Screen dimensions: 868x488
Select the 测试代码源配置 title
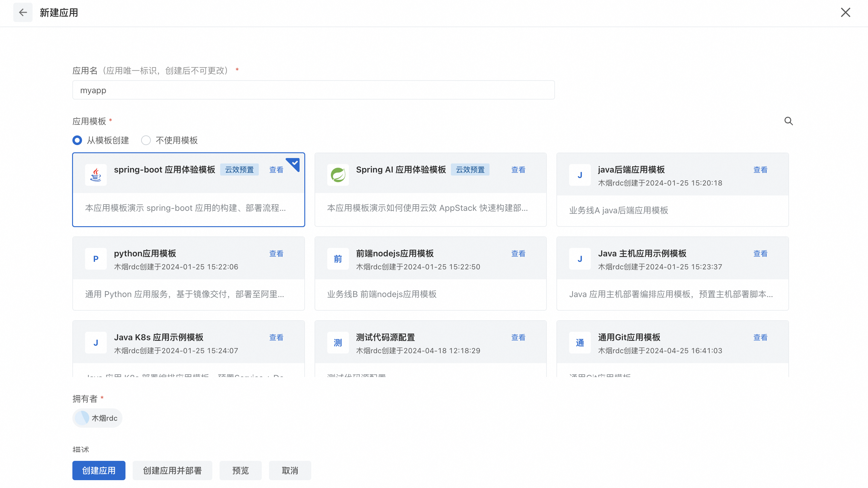pyautogui.click(x=385, y=337)
